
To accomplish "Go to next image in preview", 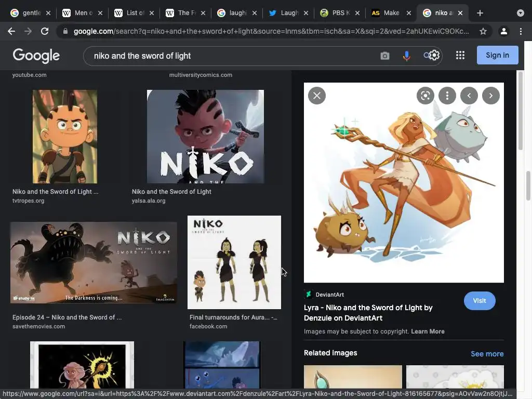I will [x=490, y=96].
